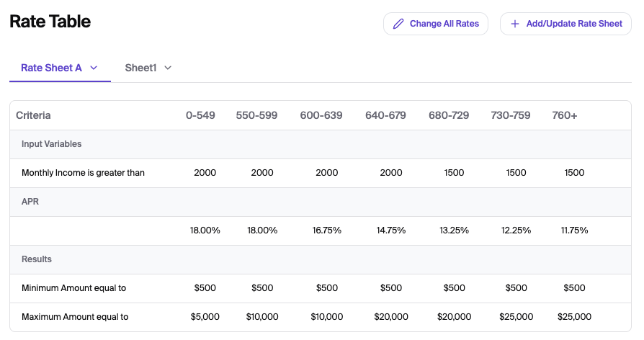The image size is (644, 340).
Task: Switch to the Sheet1 tab
Action: (140, 68)
